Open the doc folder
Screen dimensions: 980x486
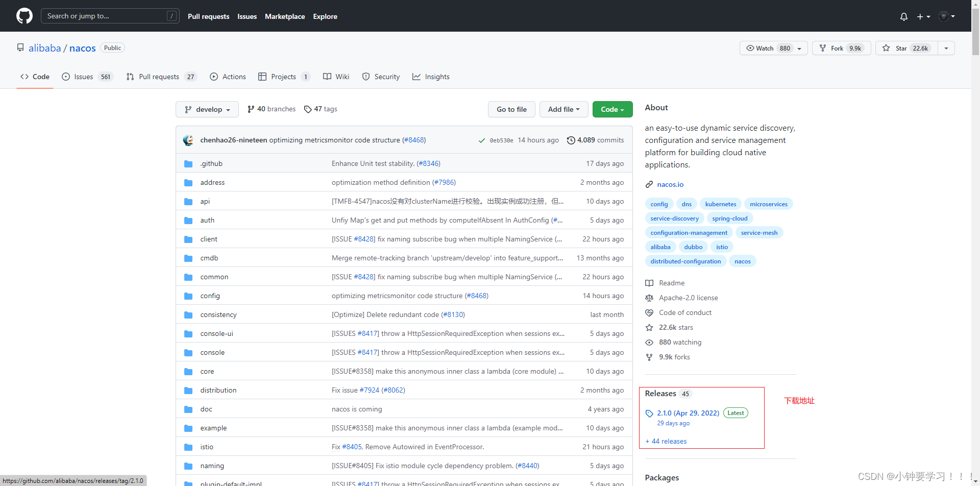click(206, 409)
